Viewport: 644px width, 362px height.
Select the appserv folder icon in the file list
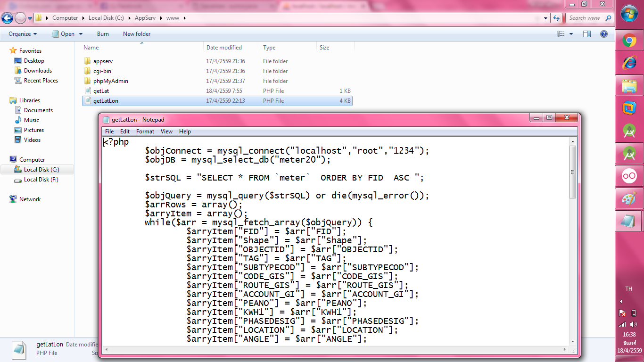point(87,61)
